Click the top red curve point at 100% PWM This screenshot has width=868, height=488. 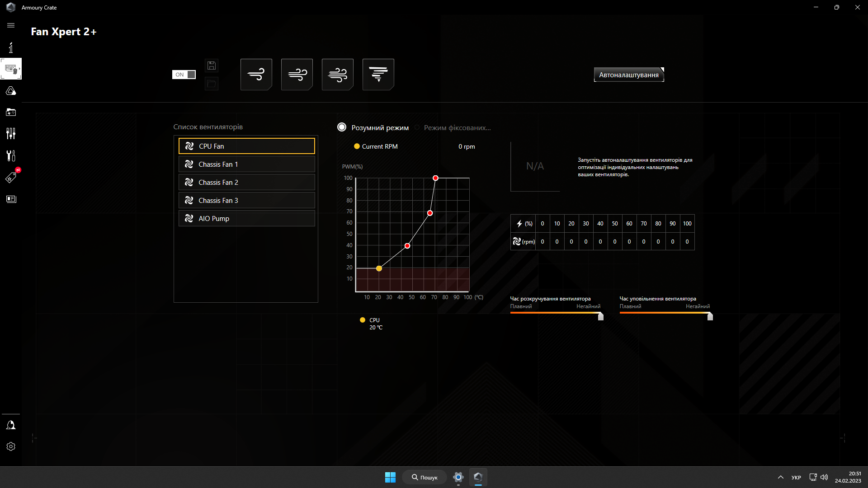pyautogui.click(x=435, y=178)
